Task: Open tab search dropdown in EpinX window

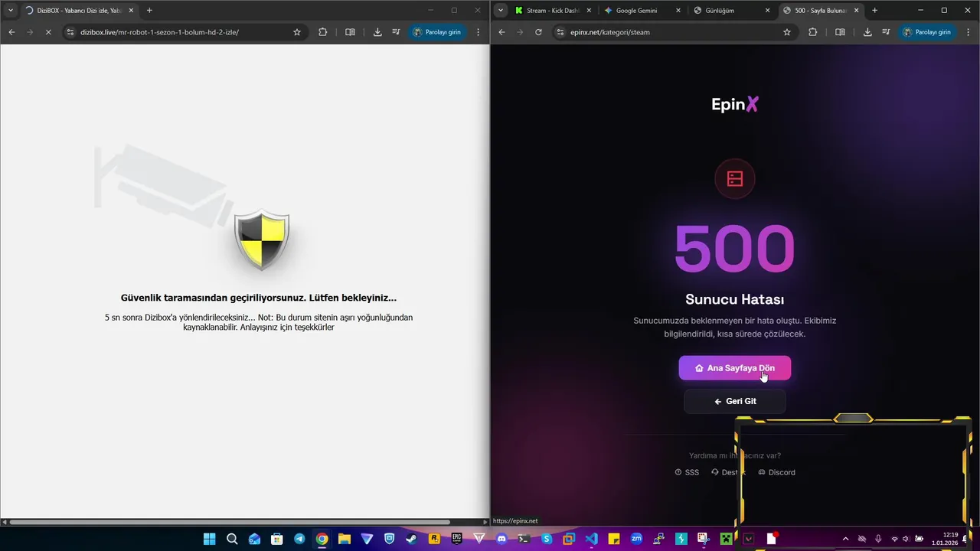Action: (x=501, y=10)
